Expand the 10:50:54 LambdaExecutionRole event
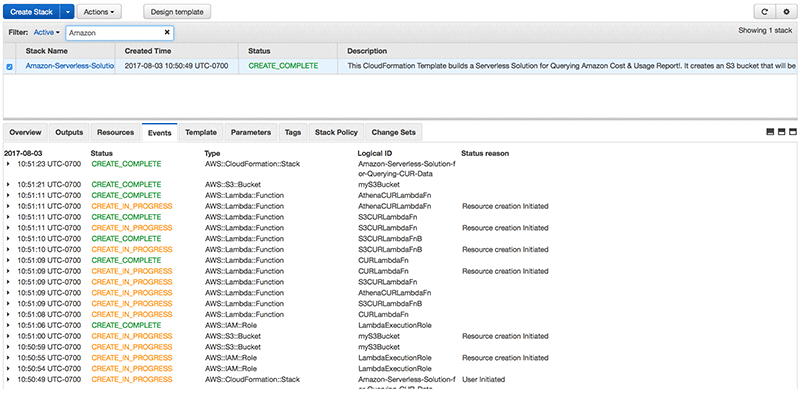This screenshot has height=393, width=800. tap(8, 369)
